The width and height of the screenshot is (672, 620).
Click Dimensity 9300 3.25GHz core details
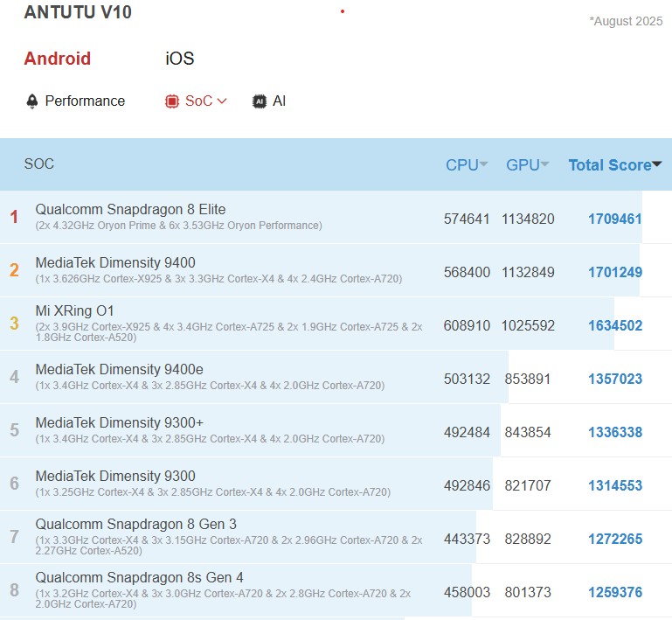pyautogui.click(x=213, y=492)
